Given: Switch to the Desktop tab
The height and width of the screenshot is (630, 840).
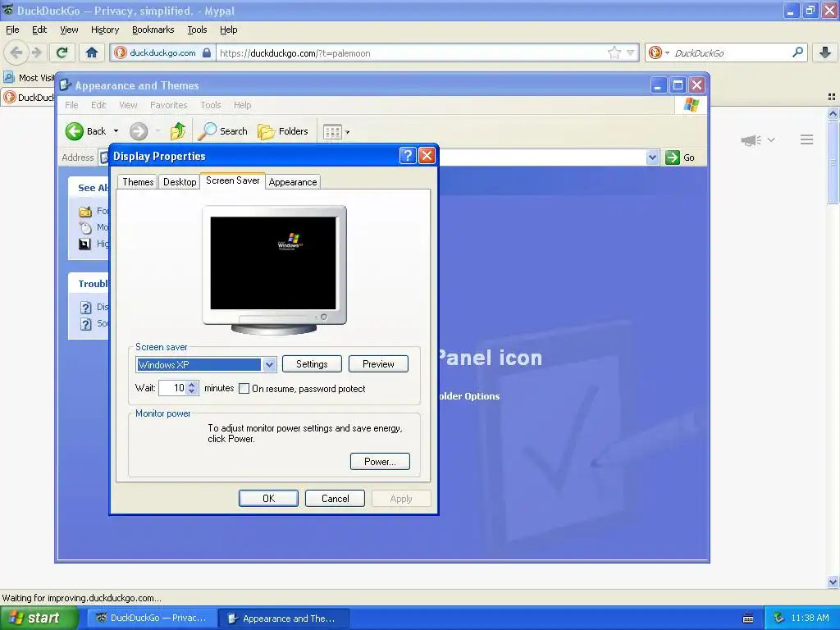Looking at the screenshot, I should tap(180, 181).
